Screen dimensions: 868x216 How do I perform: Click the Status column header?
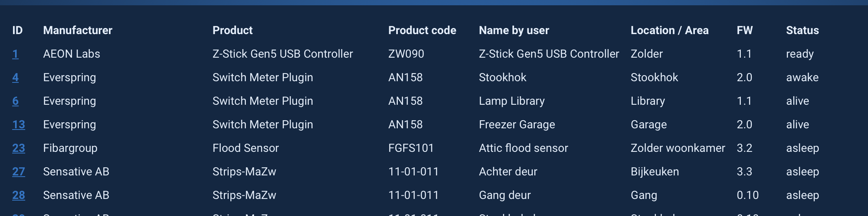tap(802, 30)
